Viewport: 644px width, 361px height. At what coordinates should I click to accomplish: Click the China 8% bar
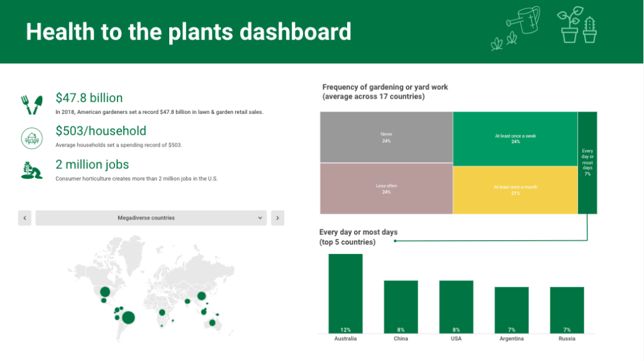pyautogui.click(x=401, y=307)
